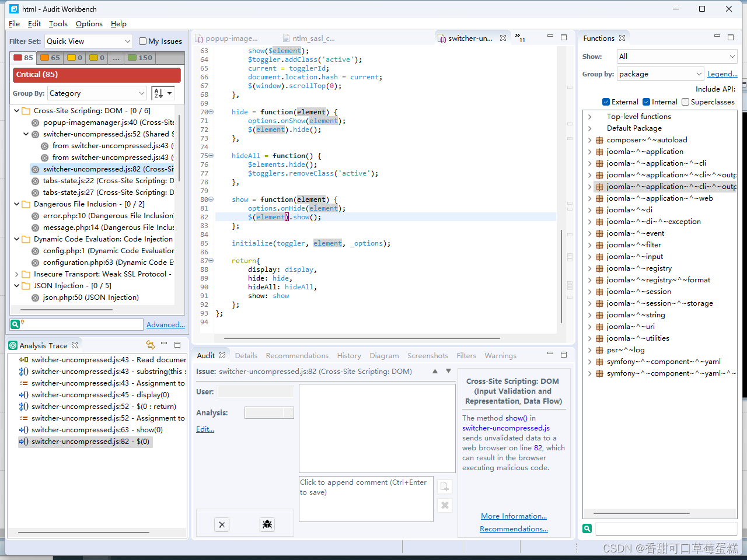
Task: Click the Functions panel search magnifier icon
Action: (x=587, y=528)
